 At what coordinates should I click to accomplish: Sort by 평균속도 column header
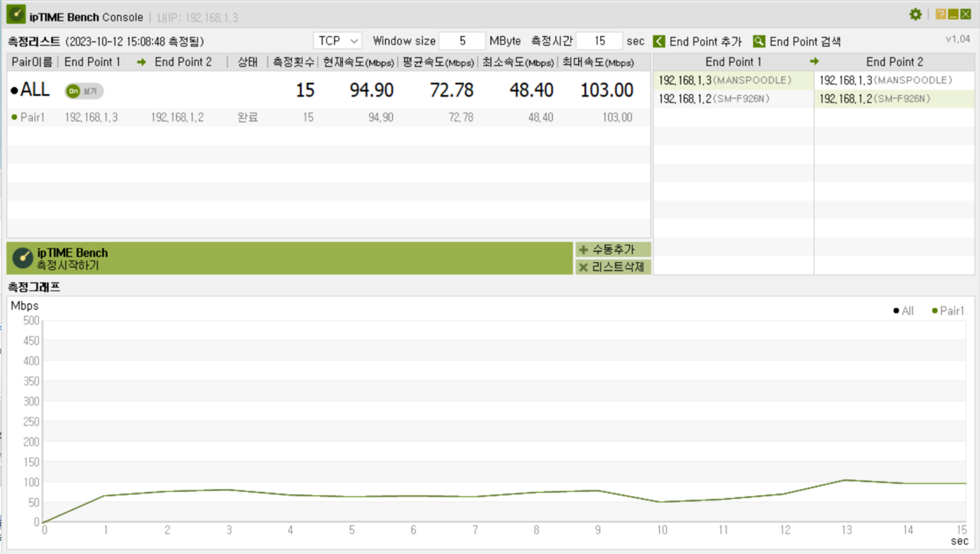point(438,62)
